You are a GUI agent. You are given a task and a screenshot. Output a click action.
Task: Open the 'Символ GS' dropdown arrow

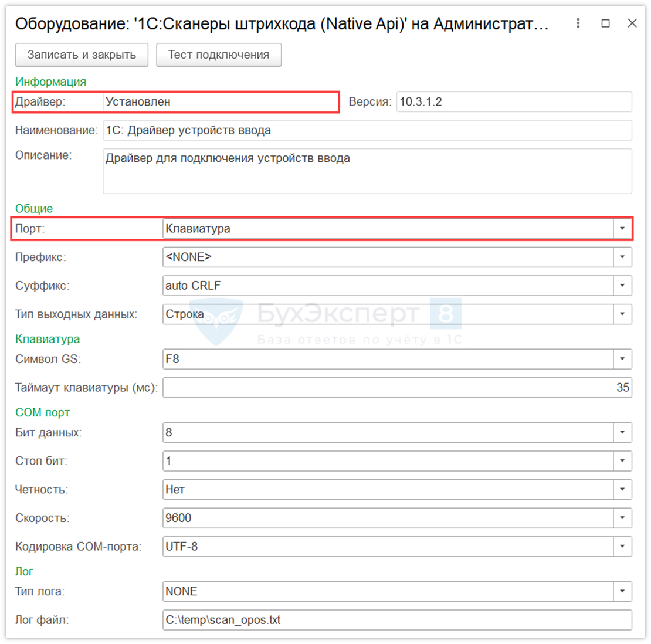click(622, 359)
